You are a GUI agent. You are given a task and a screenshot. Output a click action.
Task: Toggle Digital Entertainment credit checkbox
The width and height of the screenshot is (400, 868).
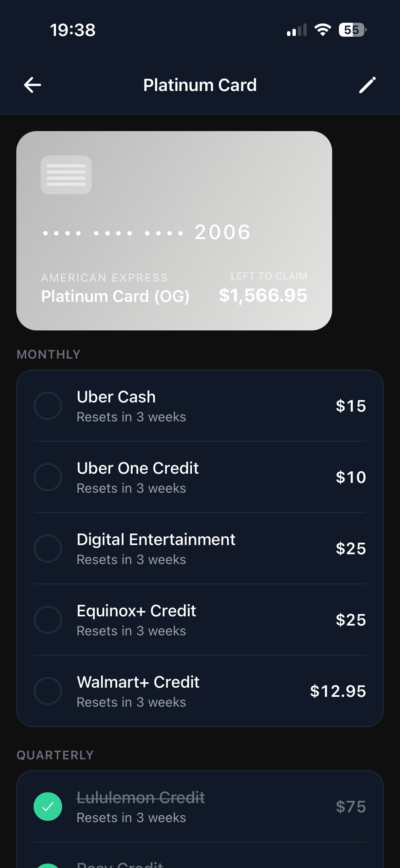pos(48,548)
